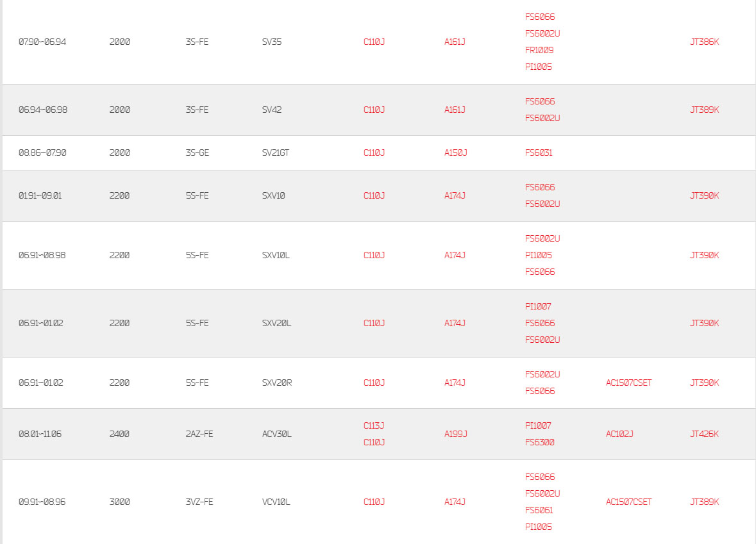This screenshot has height=544, width=756.
Task: Click A199J part number
Action: [x=455, y=434]
